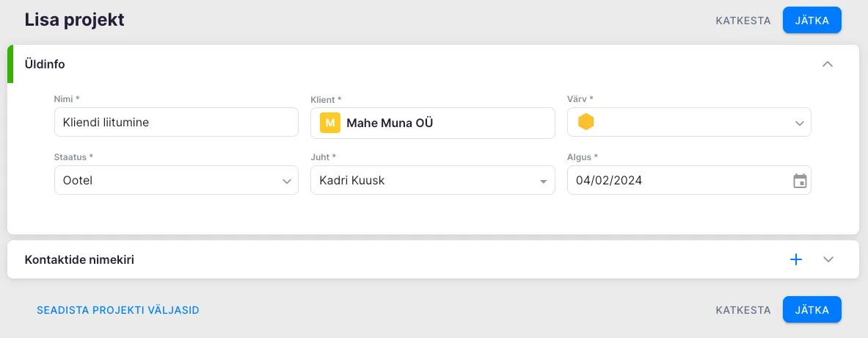Click the Klient field with Mahe Muna OÜ
Viewport: 868px width, 338px height.
point(440,123)
